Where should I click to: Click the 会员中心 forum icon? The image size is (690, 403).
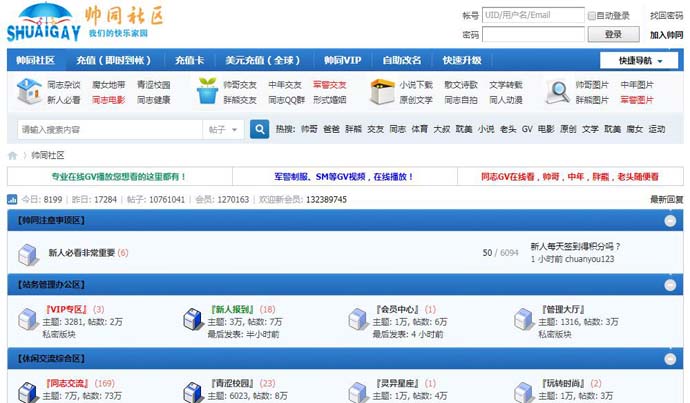[x=359, y=321]
